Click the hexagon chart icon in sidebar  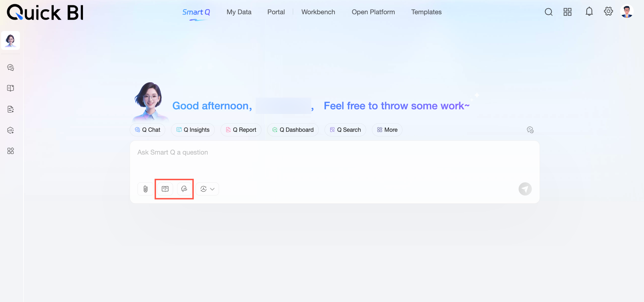(11, 130)
